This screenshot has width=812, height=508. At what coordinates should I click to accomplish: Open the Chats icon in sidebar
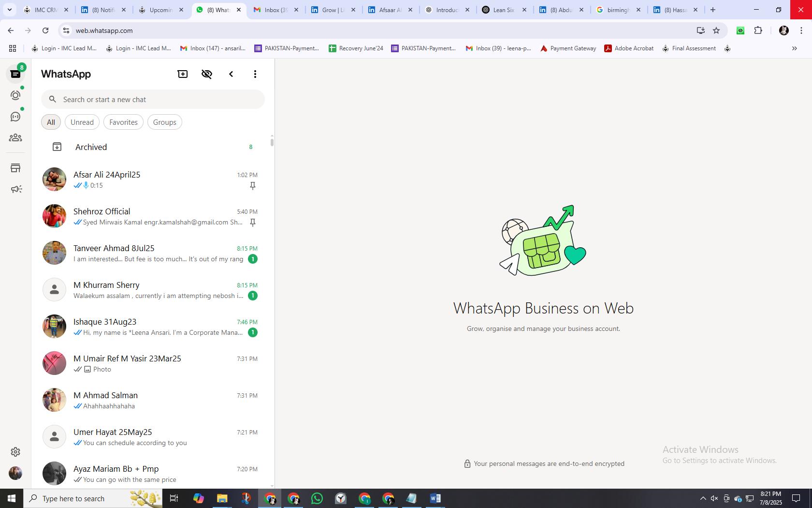[15, 74]
